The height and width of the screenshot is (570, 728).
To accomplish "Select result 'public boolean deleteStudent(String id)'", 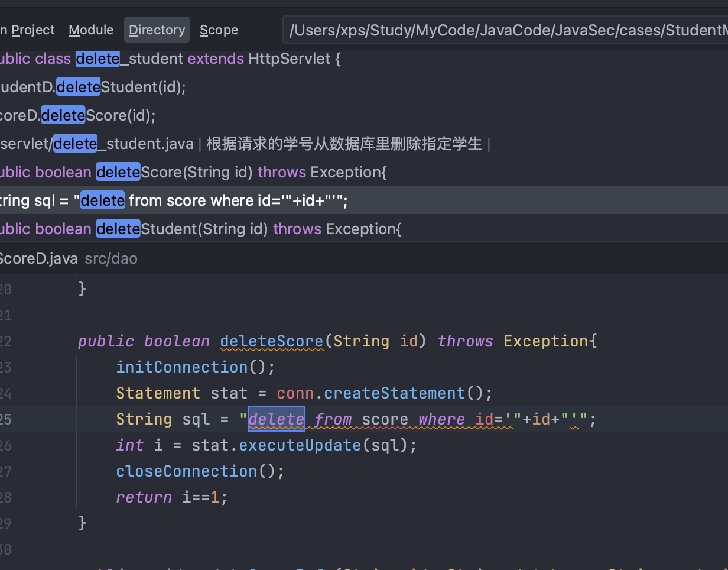I will point(201,229).
